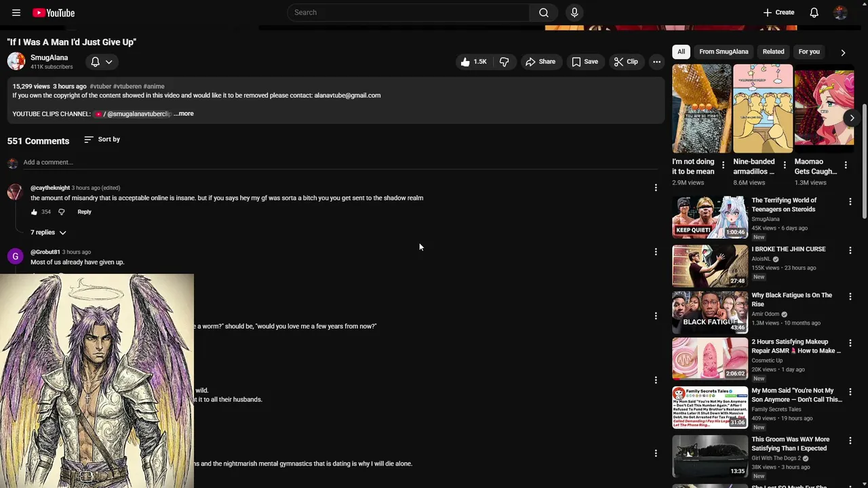Like the comment by @caytheknight
Viewport: 868px width, 488px height.
coord(34,212)
